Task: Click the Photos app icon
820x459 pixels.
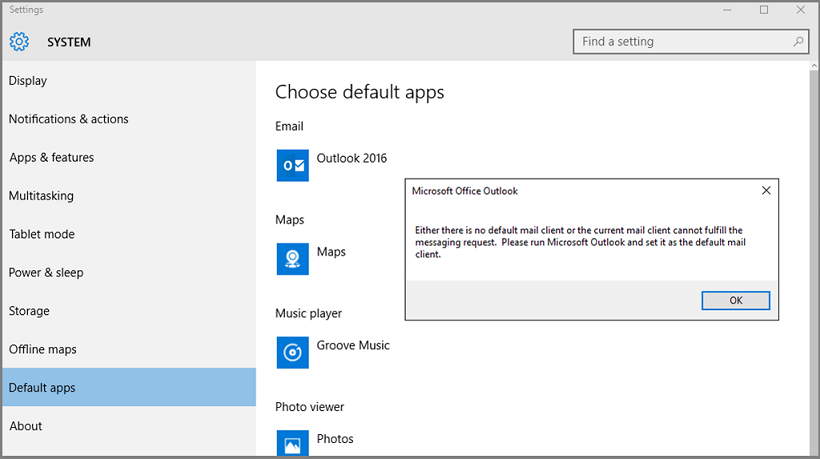Action: click(x=292, y=443)
